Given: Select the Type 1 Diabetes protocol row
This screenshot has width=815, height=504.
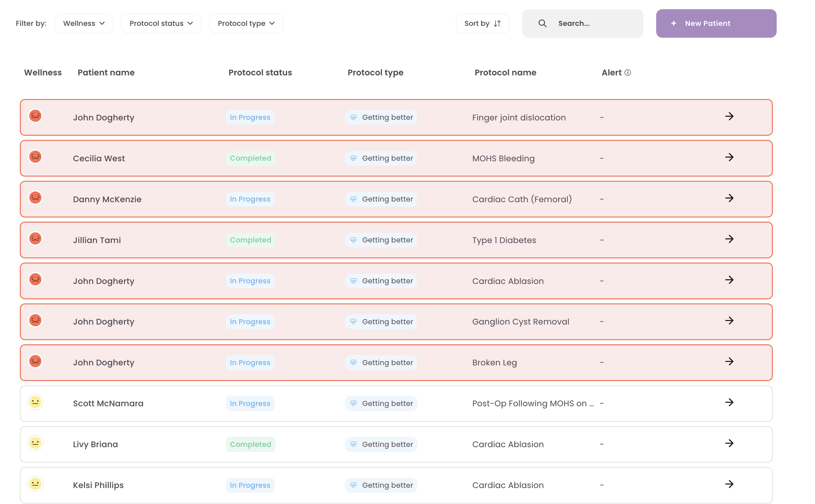Looking at the screenshot, I should [504, 240].
